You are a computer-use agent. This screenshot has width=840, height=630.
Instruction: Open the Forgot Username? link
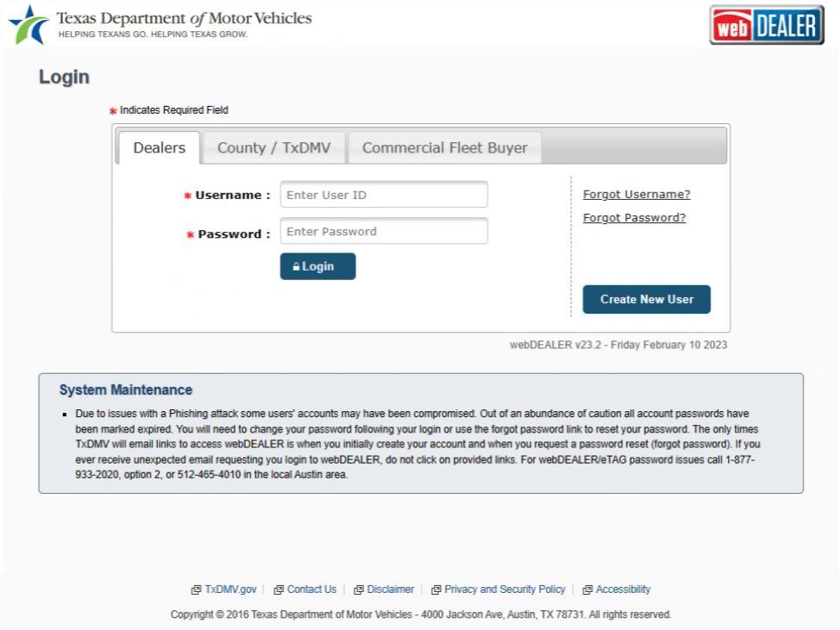[x=636, y=194]
